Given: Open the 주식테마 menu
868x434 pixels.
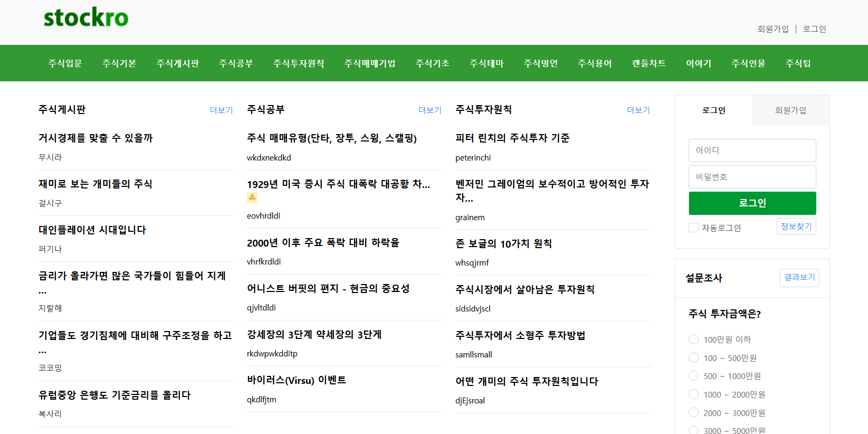Looking at the screenshot, I should click(x=487, y=63).
